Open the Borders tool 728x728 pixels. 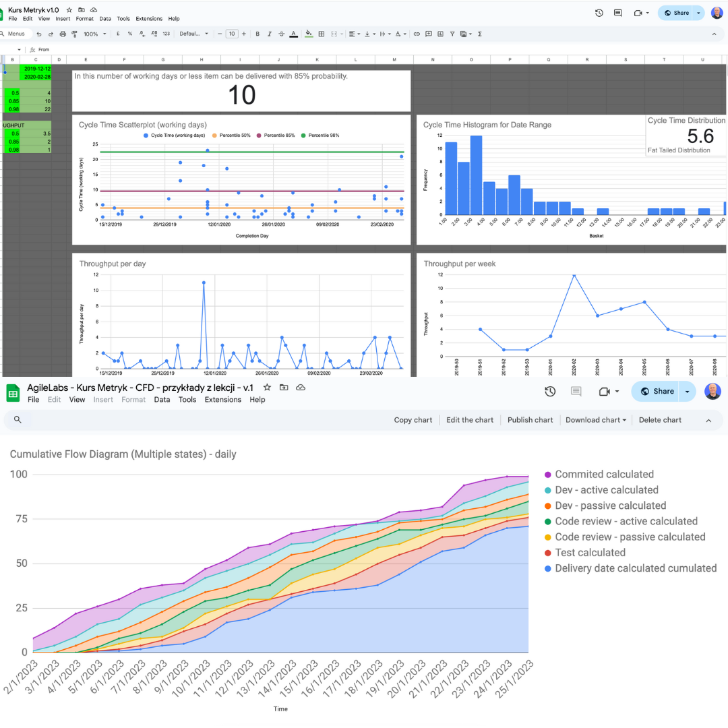click(322, 34)
